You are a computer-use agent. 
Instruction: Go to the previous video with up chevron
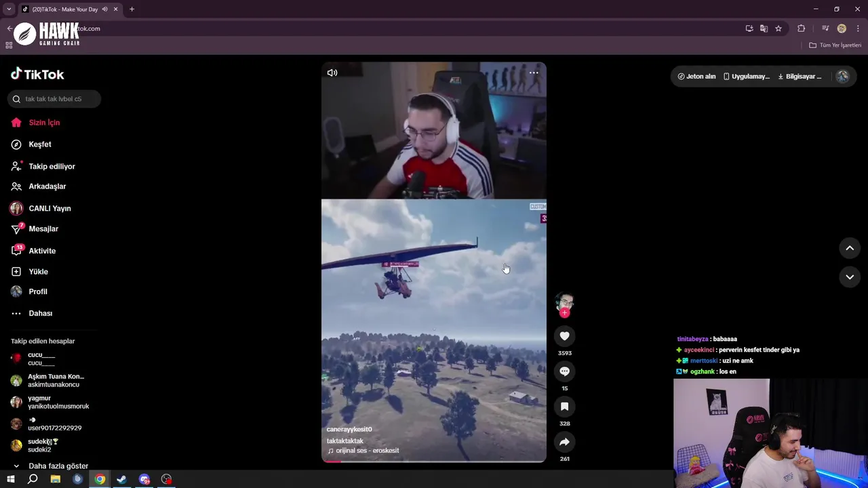[x=850, y=249]
